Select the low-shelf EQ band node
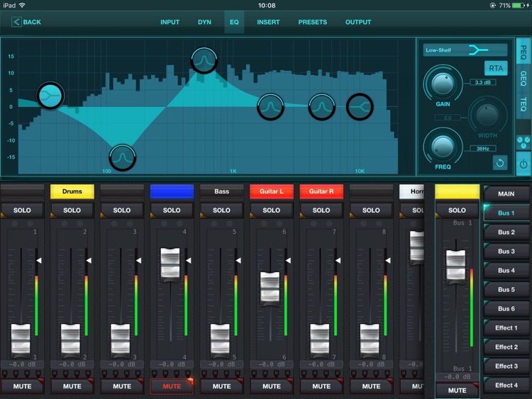The image size is (532, 399). [x=50, y=95]
